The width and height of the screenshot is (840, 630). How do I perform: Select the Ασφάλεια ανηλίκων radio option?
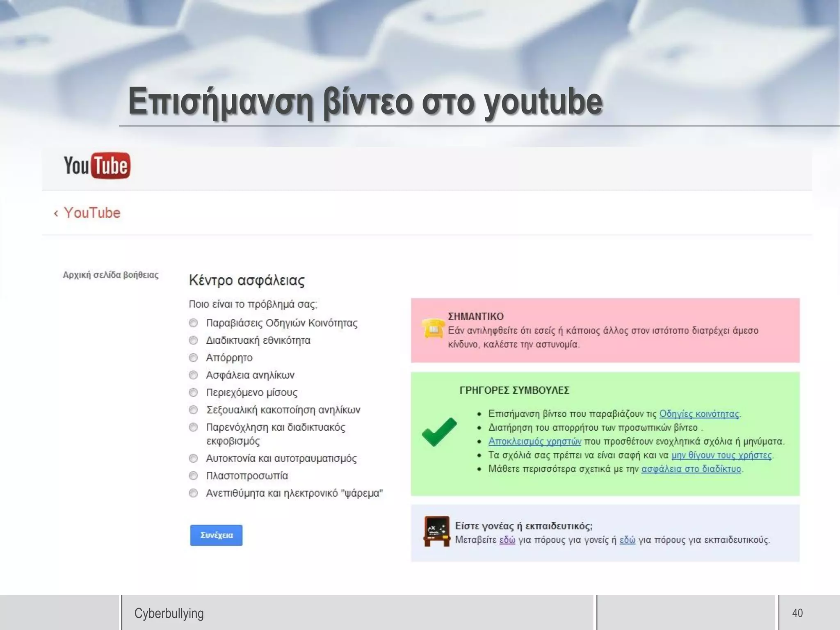[193, 375]
